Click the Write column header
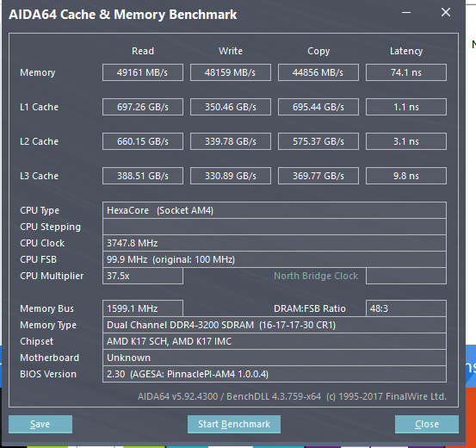The height and width of the screenshot is (448, 476). (x=231, y=51)
